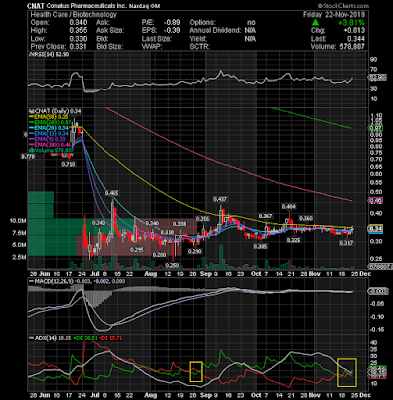The image size is (393, 400).
Task: Click the 0.404 price high label in October
Action: 289,207
